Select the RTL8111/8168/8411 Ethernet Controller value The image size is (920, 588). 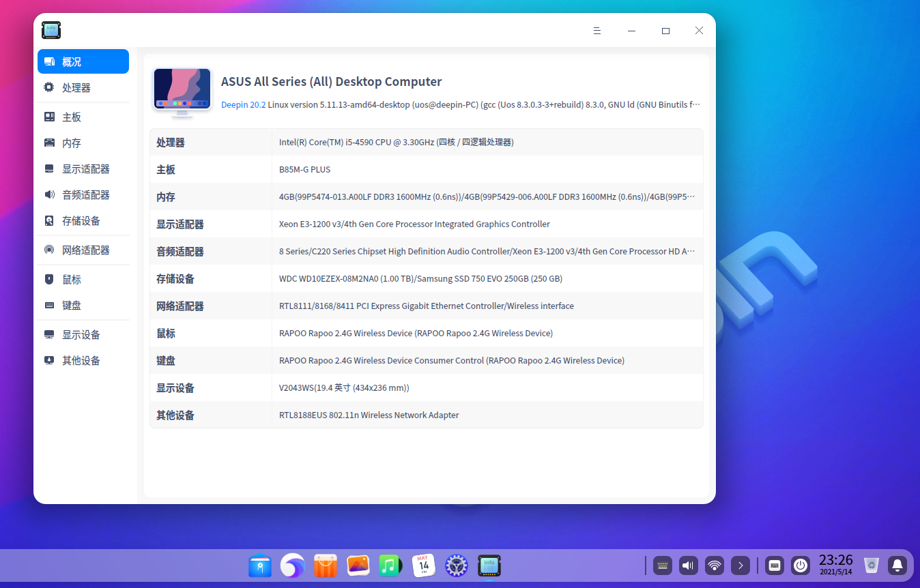point(427,306)
